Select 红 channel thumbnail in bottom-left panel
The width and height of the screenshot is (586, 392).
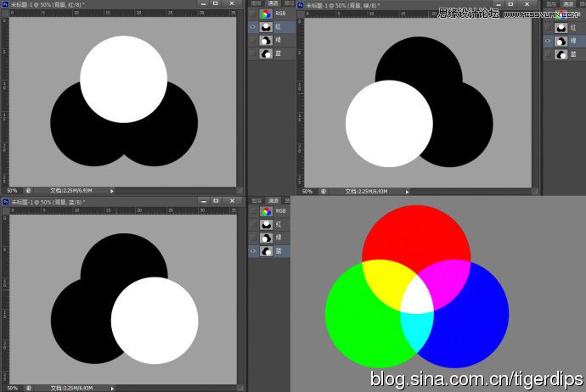point(266,224)
